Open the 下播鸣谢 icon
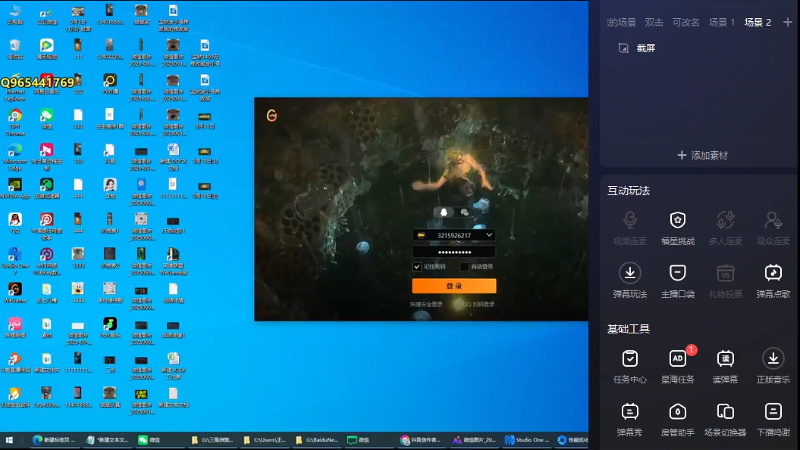The image size is (800, 450). point(773,412)
